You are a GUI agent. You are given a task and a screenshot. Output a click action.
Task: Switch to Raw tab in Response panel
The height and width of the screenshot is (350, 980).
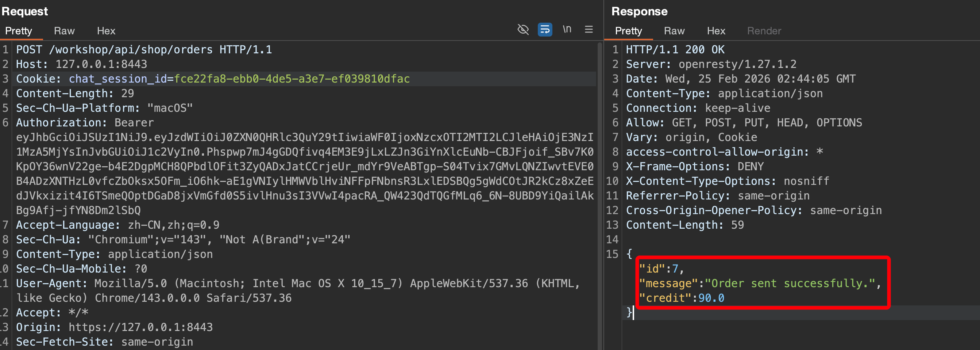pyautogui.click(x=674, y=31)
